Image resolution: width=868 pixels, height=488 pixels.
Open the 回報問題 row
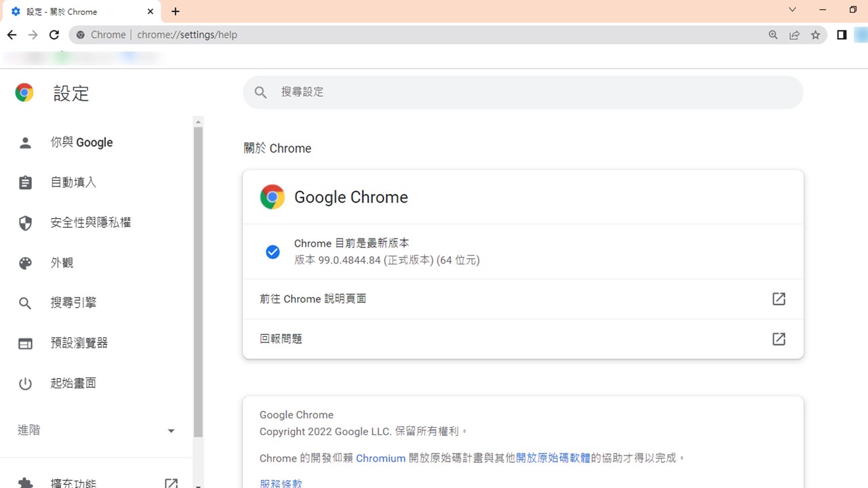coord(523,339)
